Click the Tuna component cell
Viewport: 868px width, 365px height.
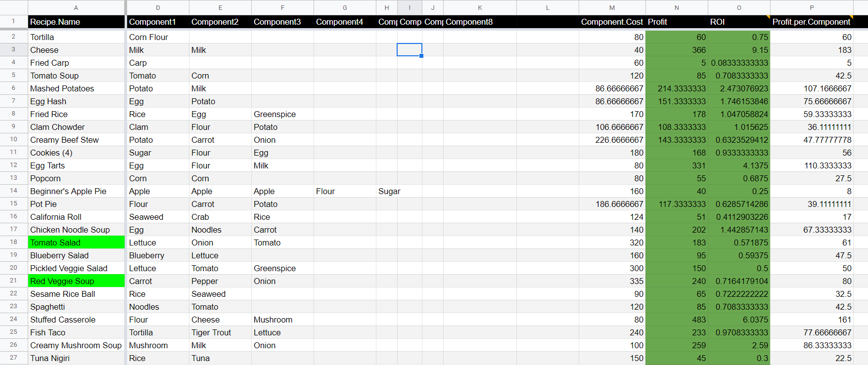click(220, 358)
